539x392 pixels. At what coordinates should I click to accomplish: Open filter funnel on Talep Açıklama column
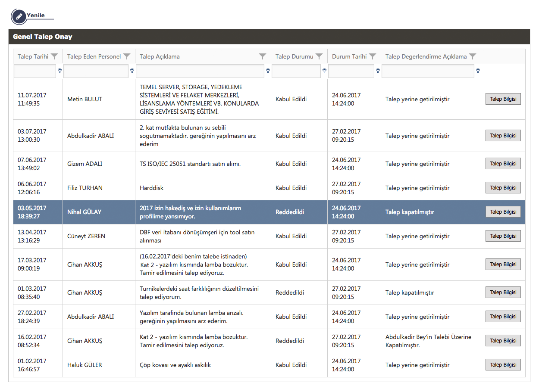click(263, 56)
